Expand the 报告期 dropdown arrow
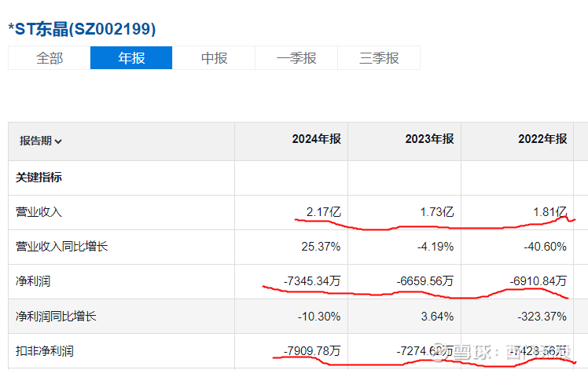The image size is (588, 370). click(58, 141)
